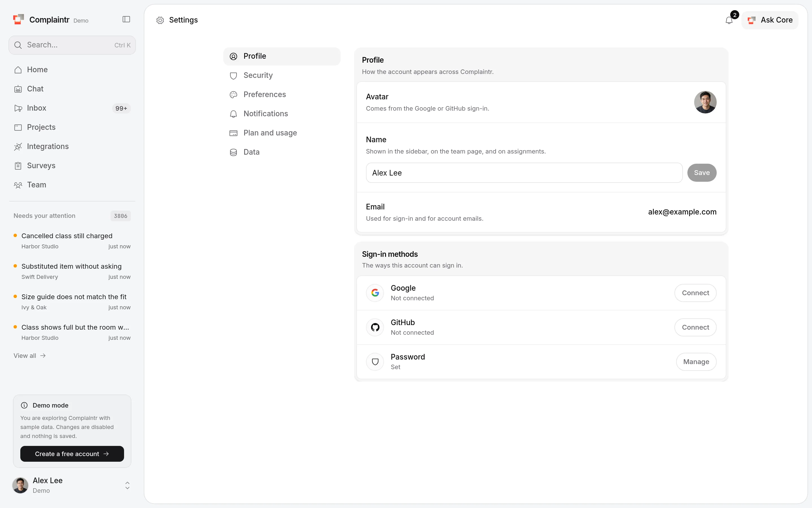Click the Save name button

701,173
